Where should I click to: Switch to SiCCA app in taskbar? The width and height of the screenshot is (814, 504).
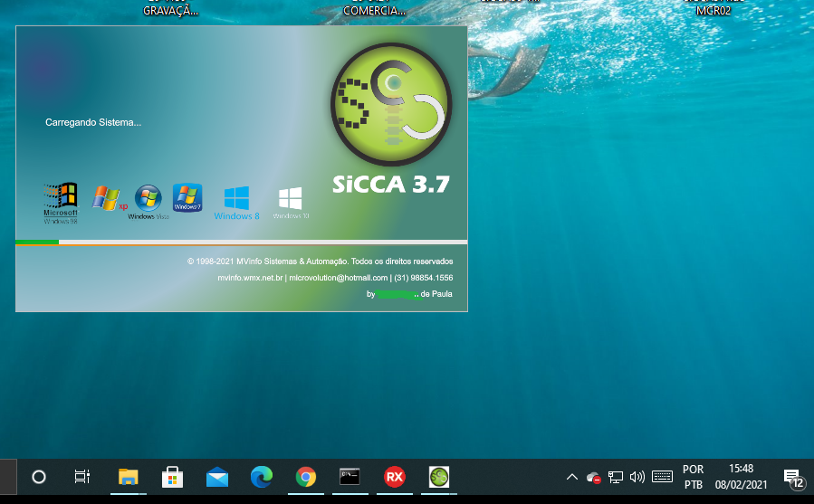439,477
